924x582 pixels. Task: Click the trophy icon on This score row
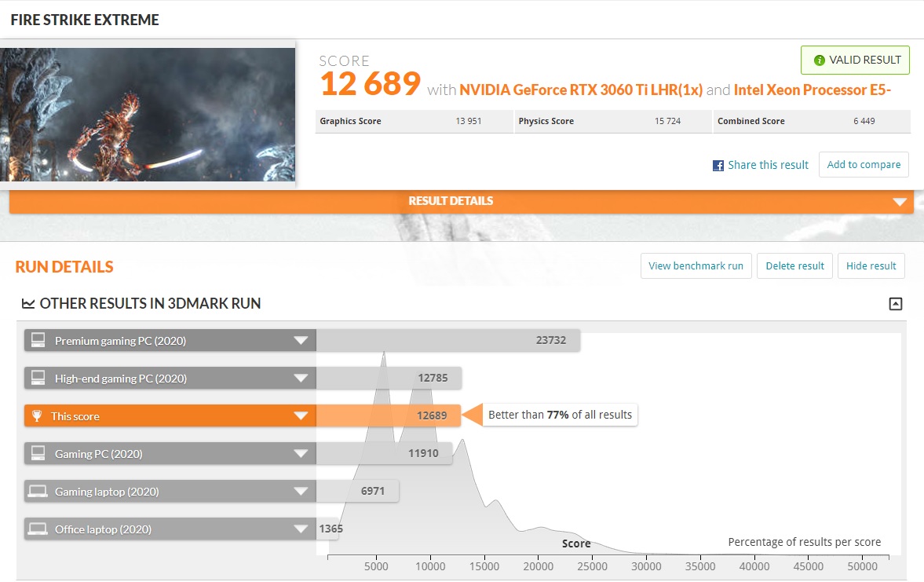pyautogui.click(x=37, y=415)
